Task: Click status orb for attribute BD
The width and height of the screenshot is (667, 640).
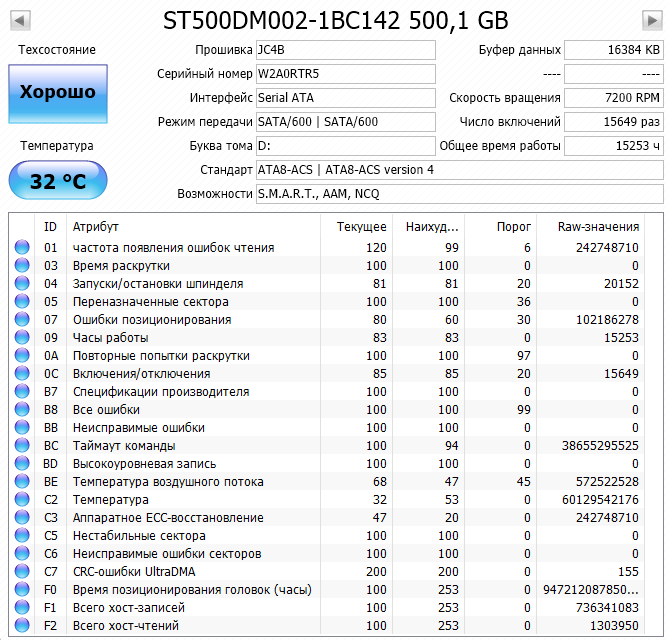Action: (x=22, y=463)
